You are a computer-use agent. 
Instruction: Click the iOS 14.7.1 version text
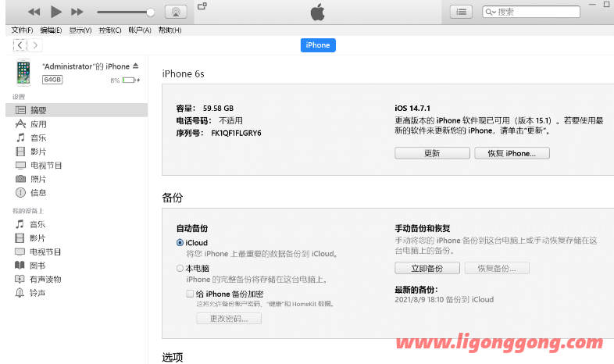click(412, 108)
